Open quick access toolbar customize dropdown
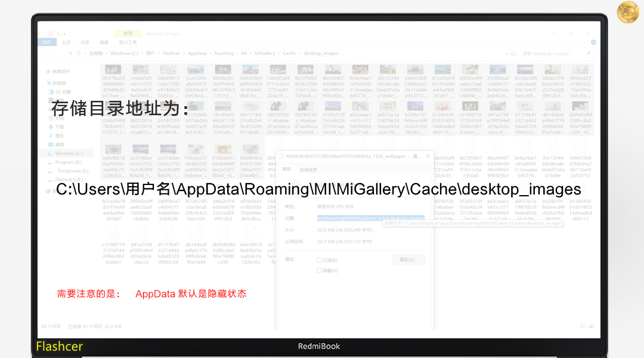This screenshot has width=644, height=358. (x=64, y=33)
